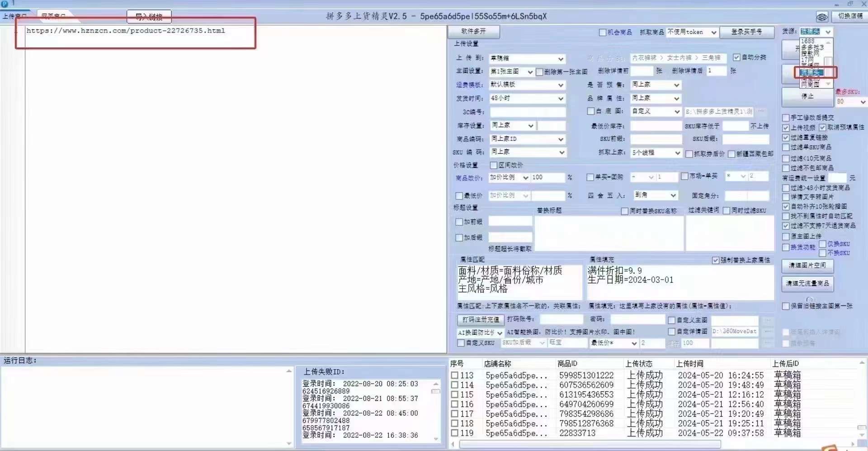Open the 发货时间 48小时 dropdown
Image resolution: width=868 pixels, height=451 pixels.
coord(527,99)
